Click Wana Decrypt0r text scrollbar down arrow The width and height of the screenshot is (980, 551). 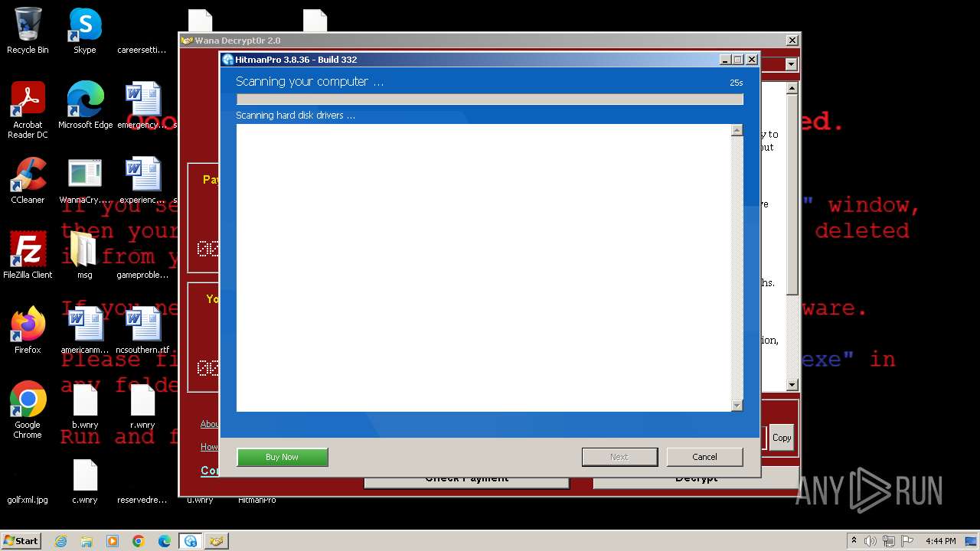[792, 385]
